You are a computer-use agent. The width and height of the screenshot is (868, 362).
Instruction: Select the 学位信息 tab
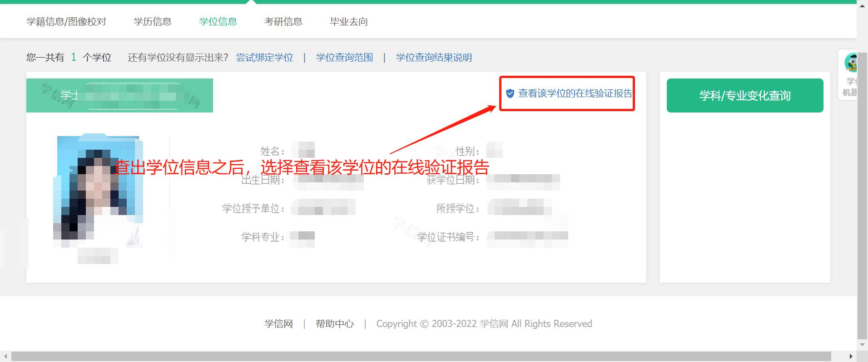tap(218, 21)
